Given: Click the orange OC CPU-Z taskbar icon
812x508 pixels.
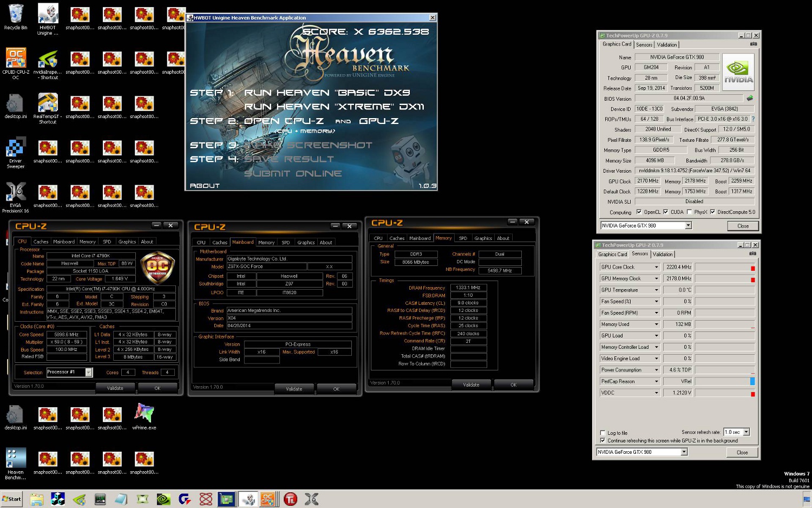Looking at the screenshot, I should click(268, 499).
